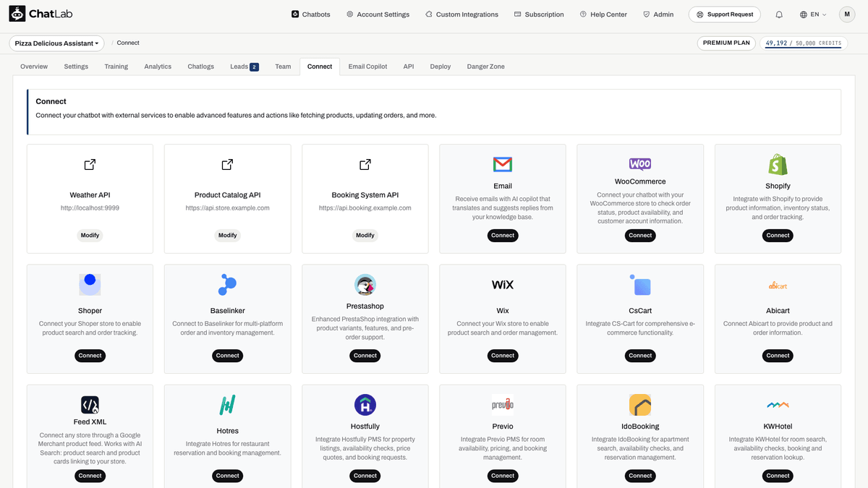Click the Feed XML code icon
868x488 pixels.
tap(90, 405)
